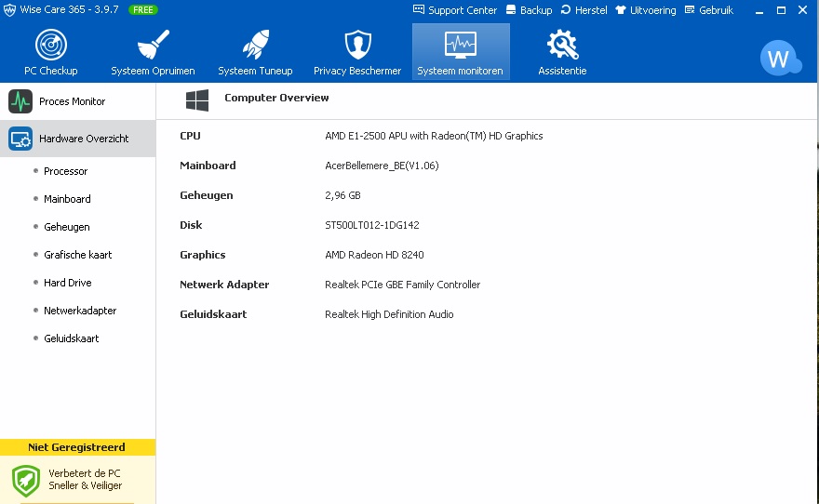Click the Niet Geregistreerd banner

pos(77,447)
